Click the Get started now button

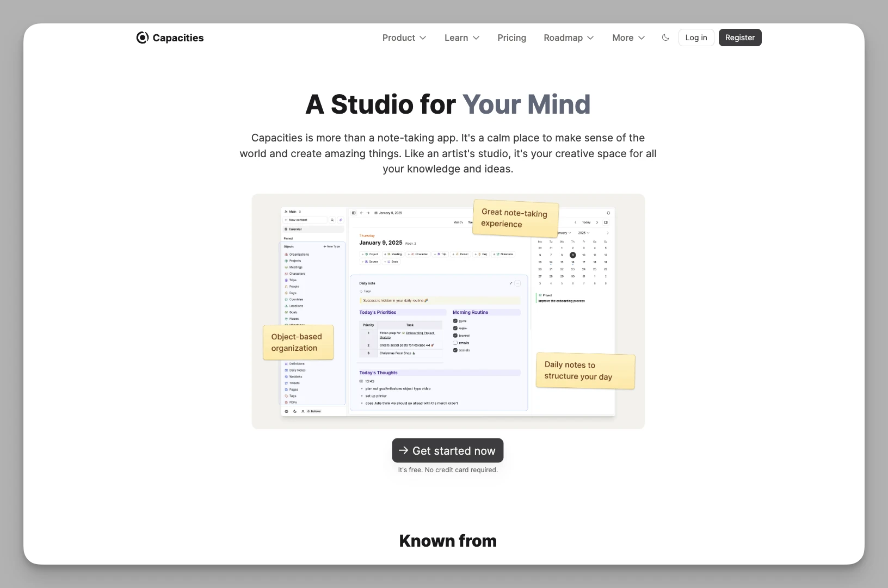pyautogui.click(x=447, y=450)
